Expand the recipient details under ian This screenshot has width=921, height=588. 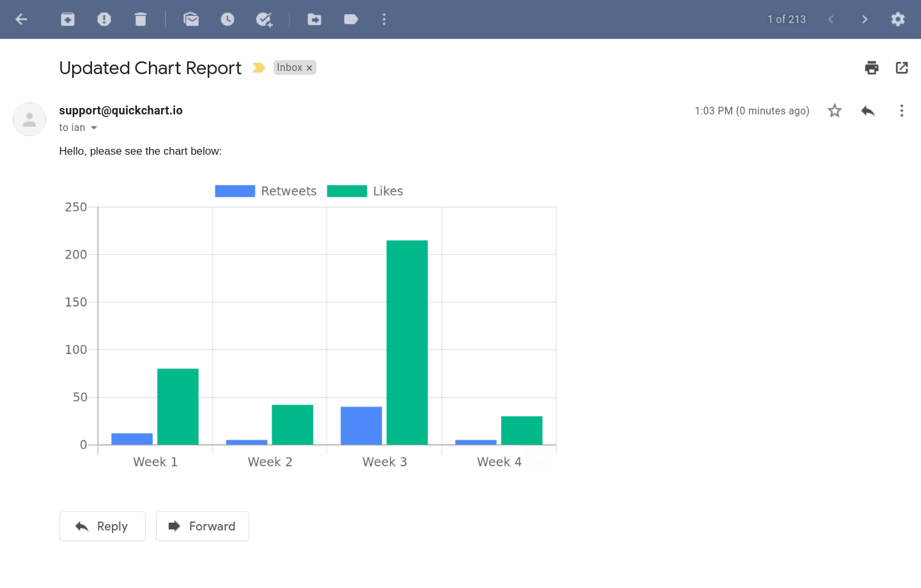click(x=93, y=127)
